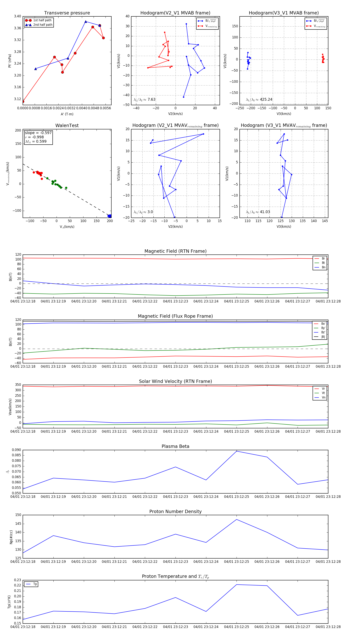Click the "Magnetic Field (Flux Rope Frame)" title
Image resolution: width=351 pixels, height=644 pixels.
[175, 316]
